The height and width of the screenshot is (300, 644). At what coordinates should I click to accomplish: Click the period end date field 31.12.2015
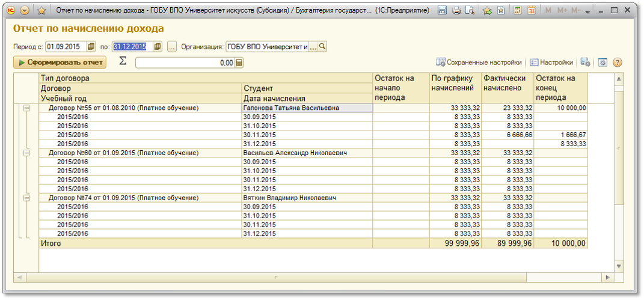click(133, 46)
